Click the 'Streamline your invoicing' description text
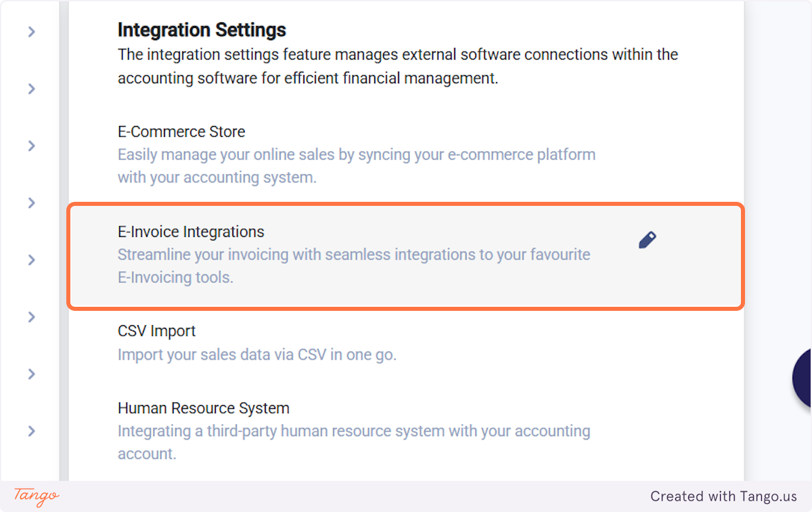The height and width of the screenshot is (512, 812). tap(353, 255)
